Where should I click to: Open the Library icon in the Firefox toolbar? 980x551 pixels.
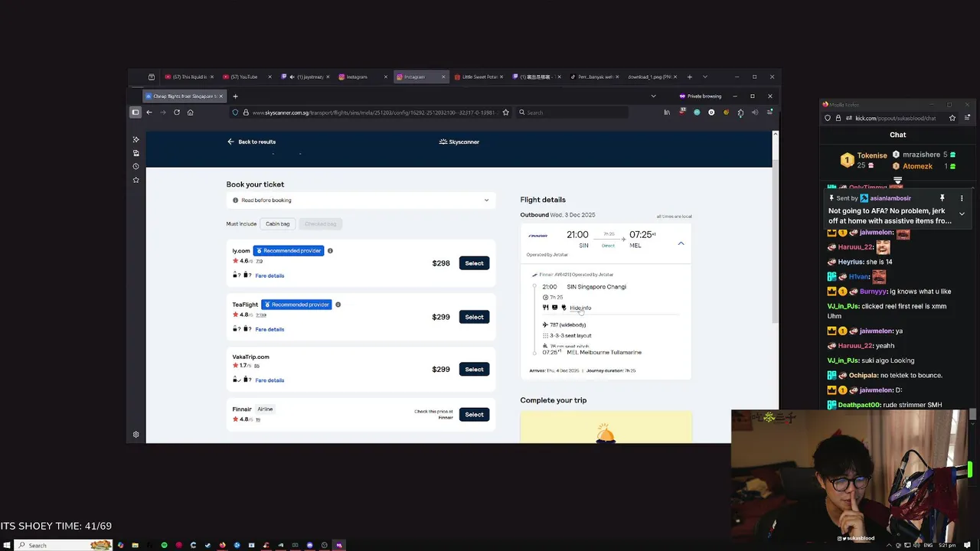click(667, 112)
